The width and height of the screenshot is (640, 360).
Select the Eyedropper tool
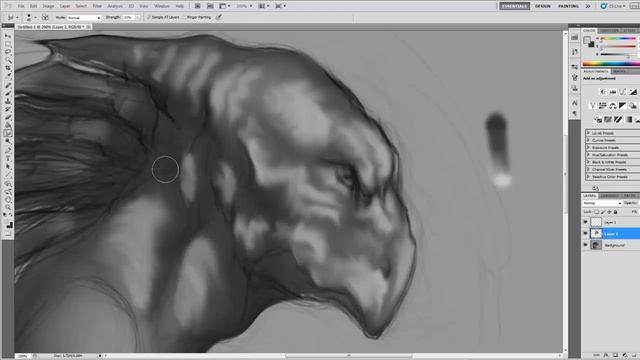click(8, 76)
